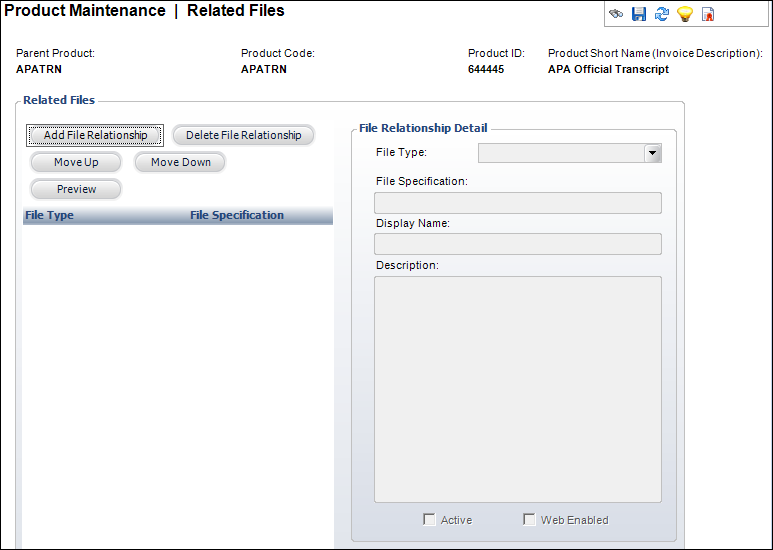This screenshot has width=773, height=550.
Task: Tick the Web Enabled checkbox
Action: [529, 519]
